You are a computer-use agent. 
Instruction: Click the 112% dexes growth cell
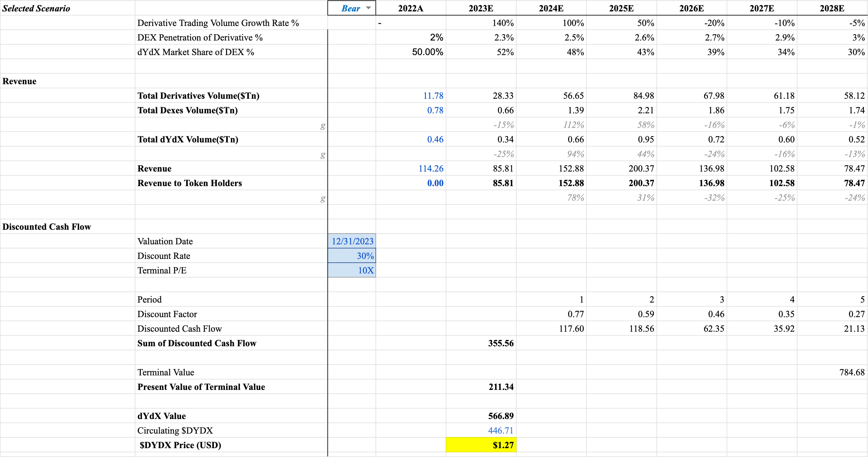click(x=551, y=125)
